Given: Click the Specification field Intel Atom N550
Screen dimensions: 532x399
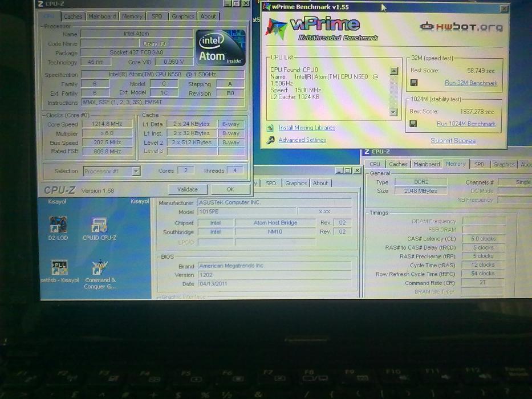Looking at the screenshot, I should pos(163,74).
